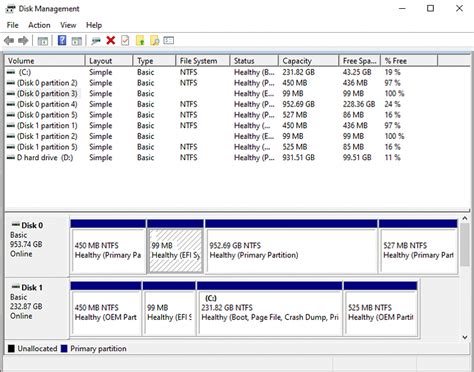Select (Disk 0 partition 3) in volume list
This screenshot has width=474, height=372.
point(222,93)
